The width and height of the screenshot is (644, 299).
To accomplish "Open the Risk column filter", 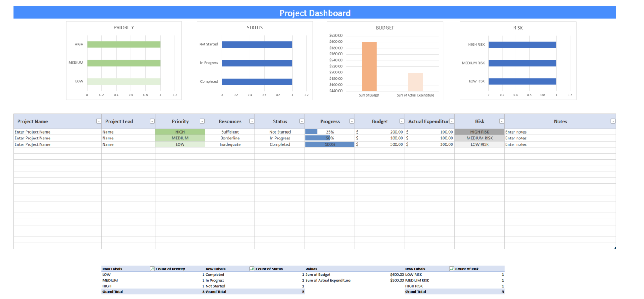I will 501,121.
